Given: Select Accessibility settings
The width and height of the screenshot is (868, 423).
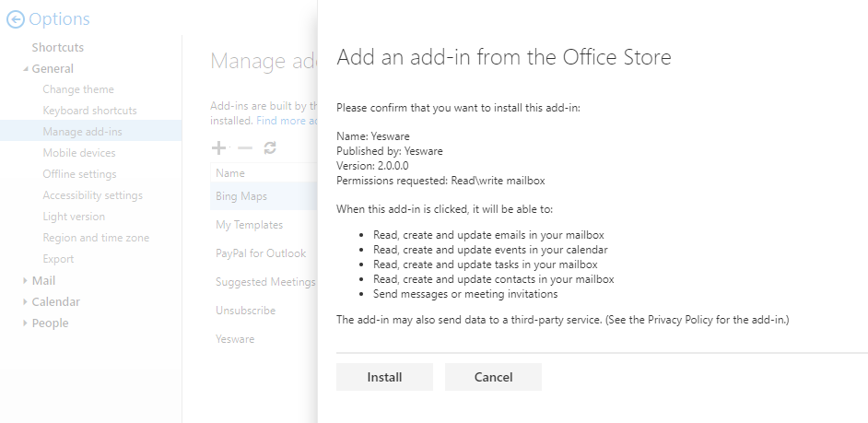Looking at the screenshot, I should click(x=92, y=195).
